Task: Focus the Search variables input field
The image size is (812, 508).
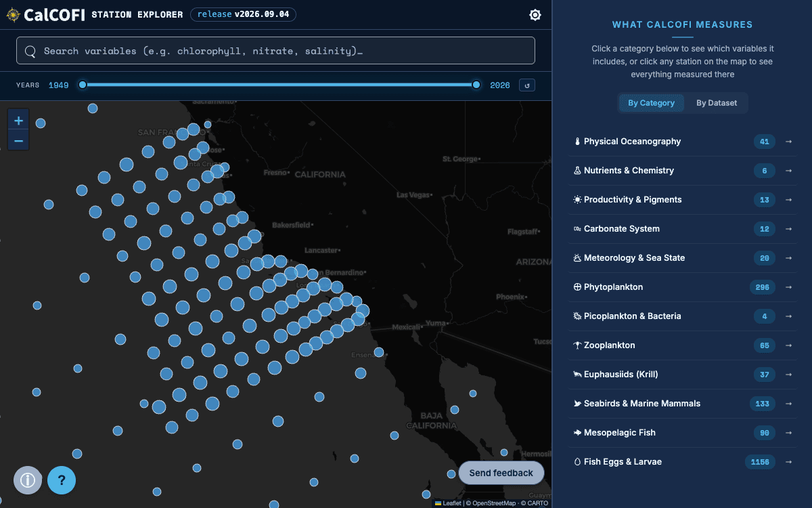Action: (x=275, y=51)
